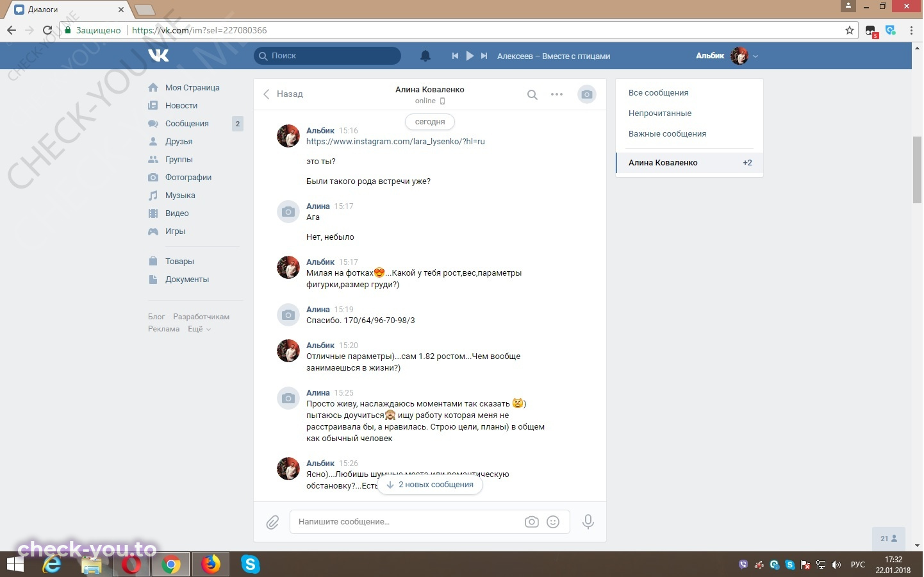This screenshot has height=577, width=924.
Task: Open the notifications bell
Action: (x=425, y=56)
